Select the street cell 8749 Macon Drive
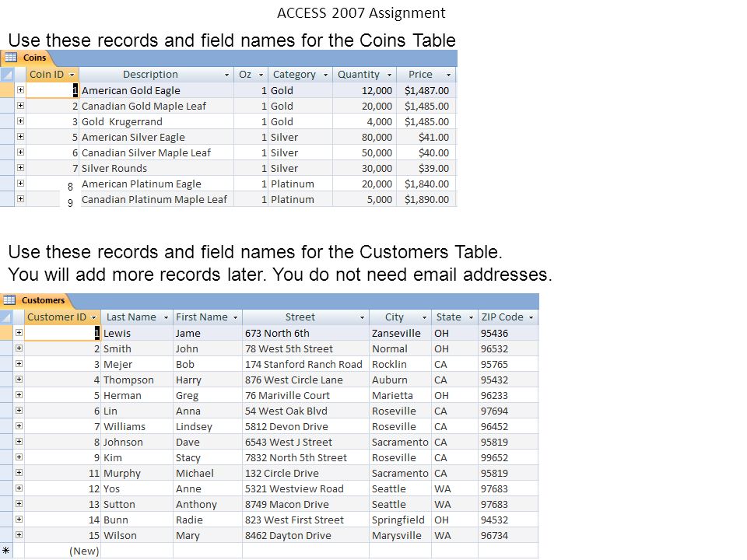The width and height of the screenshot is (747, 560). (x=305, y=504)
